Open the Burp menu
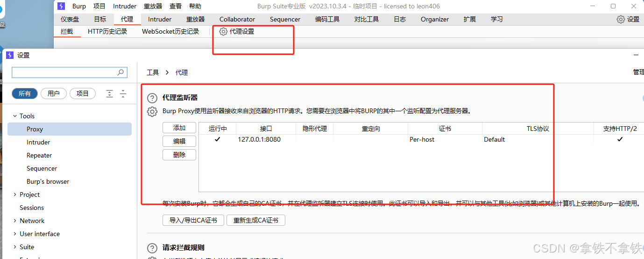Image resolution: width=644 pixels, height=259 pixels. coord(79,6)
